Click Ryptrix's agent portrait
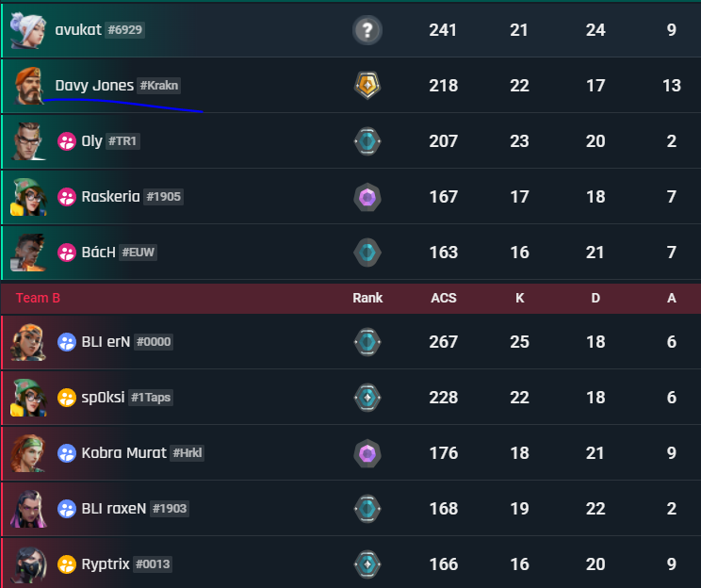Screen dimensions: 701x588 [28, 564]
